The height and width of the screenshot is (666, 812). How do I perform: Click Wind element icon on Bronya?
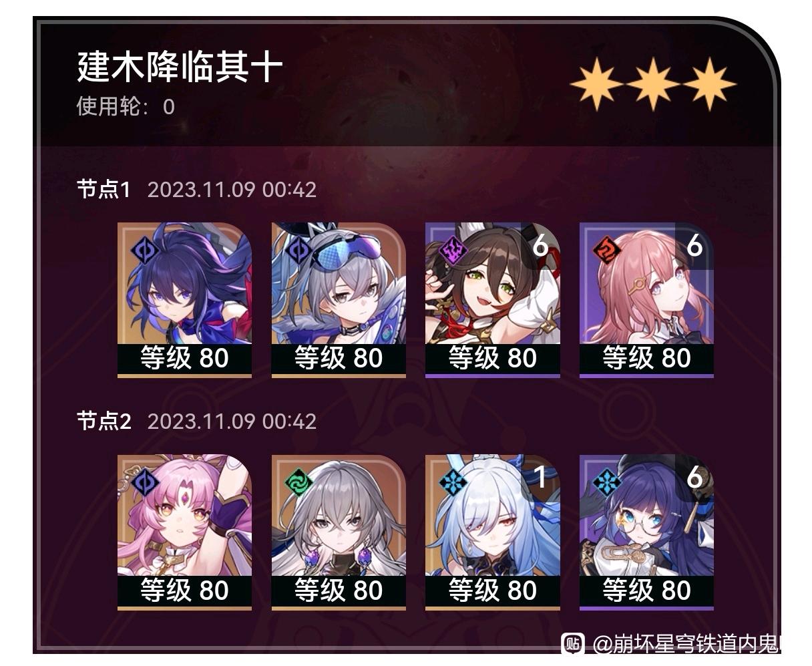tap(299, 483)
